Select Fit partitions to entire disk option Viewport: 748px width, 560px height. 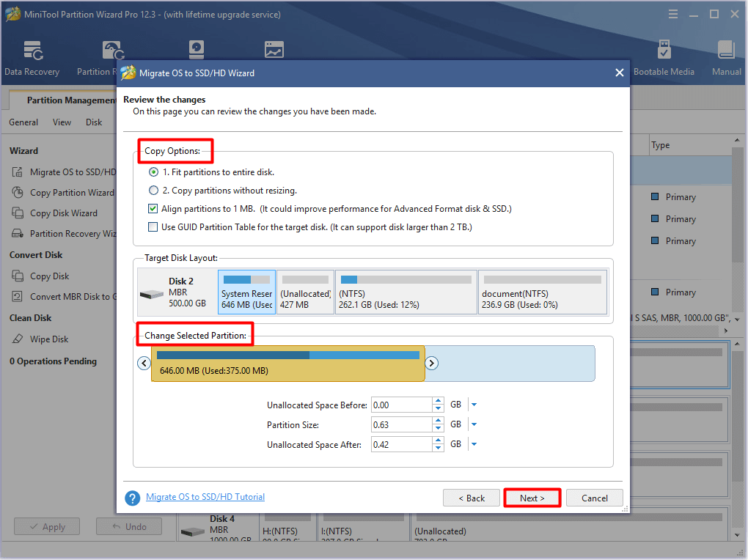(x=153, y=172)
